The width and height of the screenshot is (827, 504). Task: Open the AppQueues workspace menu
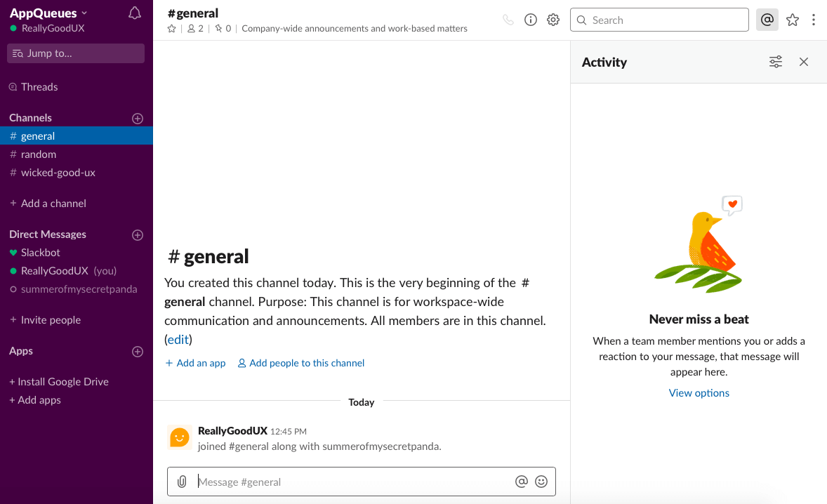[44, 12]
